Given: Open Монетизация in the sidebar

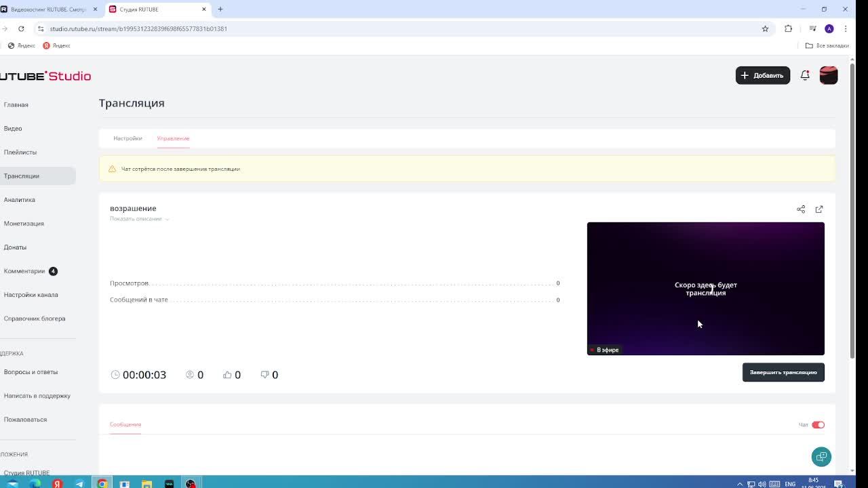Looking at the screenshot, I should tap(24, 224).
